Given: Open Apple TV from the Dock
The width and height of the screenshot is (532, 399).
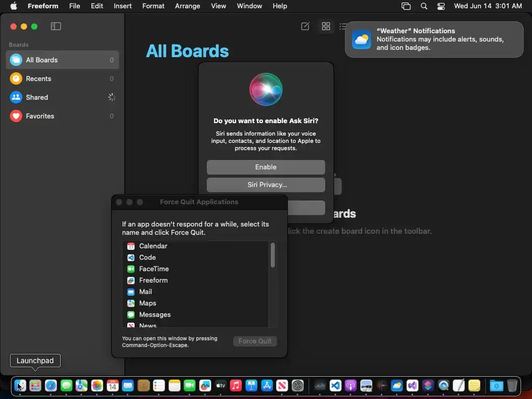Looking at the screenshot, I should pyautogui.click(x=220, y=385).
